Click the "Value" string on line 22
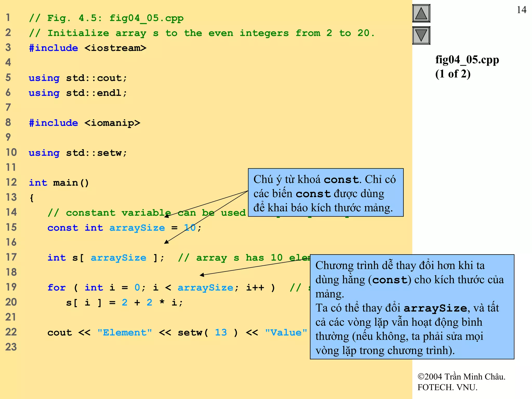Viewport: 532px width, 399px height. 286,332
